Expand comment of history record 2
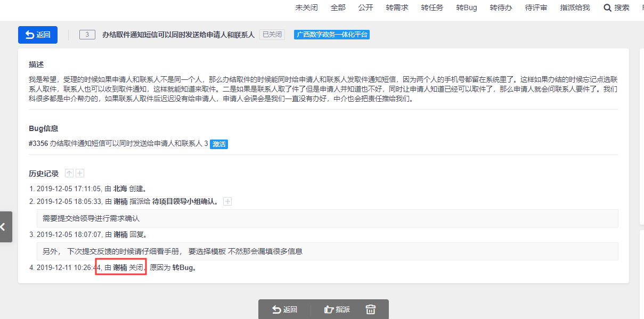 click(x=227, y=201)
